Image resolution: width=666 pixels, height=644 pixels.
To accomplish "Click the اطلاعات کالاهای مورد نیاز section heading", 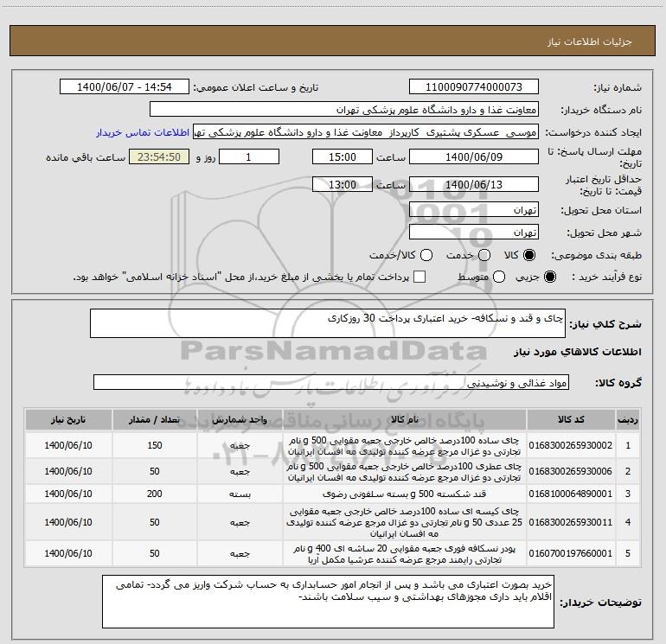I will click(578, 352).
